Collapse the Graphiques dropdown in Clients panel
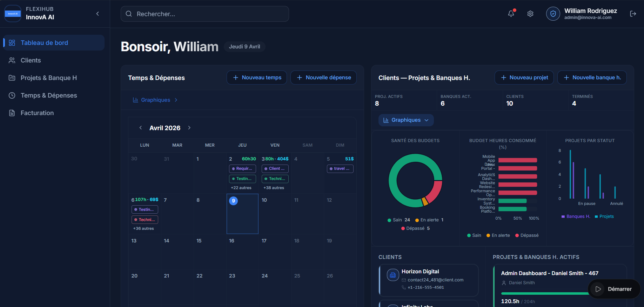The height and width of the screenshot is (307, 644). 406,120
